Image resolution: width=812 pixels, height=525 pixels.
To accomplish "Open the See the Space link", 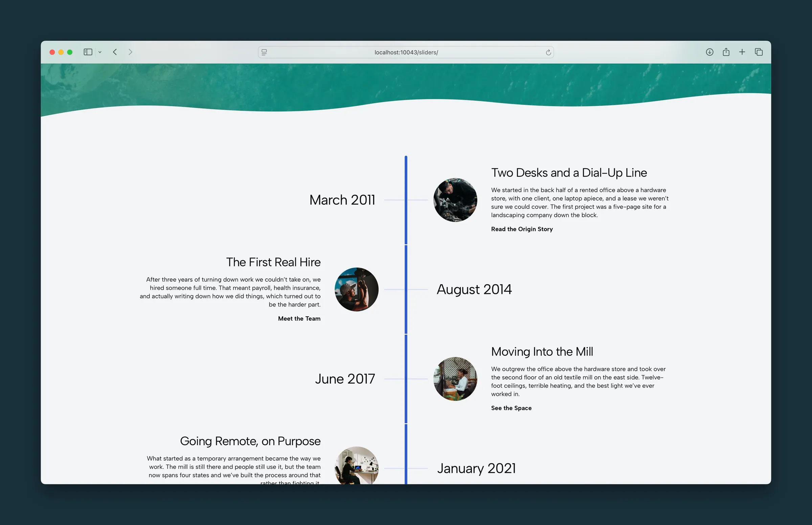I will [511, 408].
